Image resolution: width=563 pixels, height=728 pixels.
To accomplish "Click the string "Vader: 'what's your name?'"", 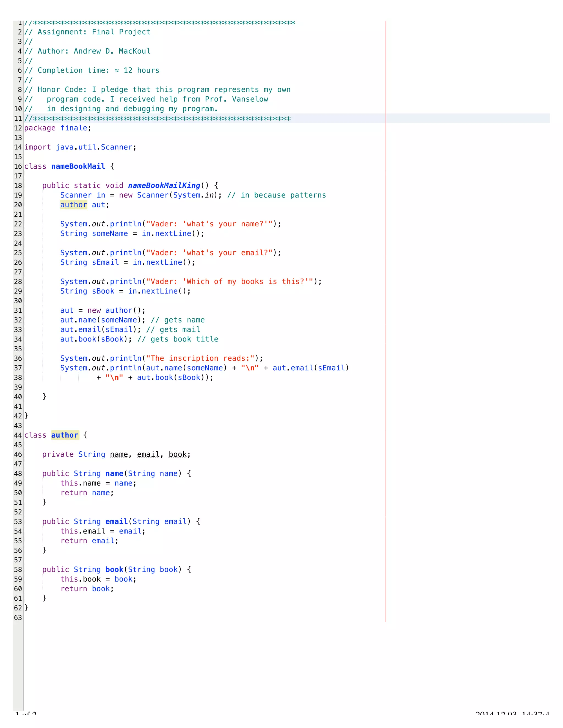I will point(209,224).
